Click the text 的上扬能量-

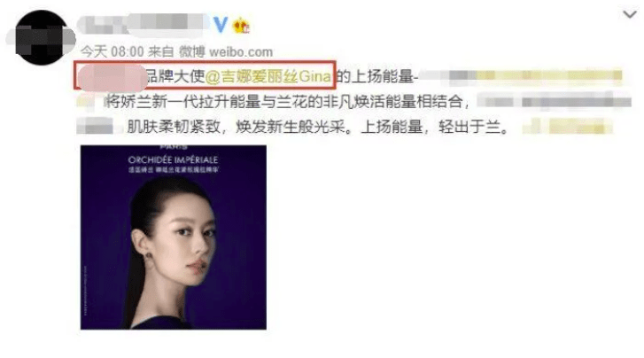377,76
